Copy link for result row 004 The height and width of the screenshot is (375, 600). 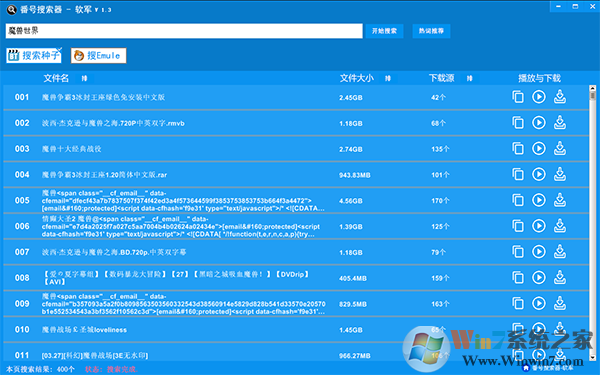tap(518, 174)
